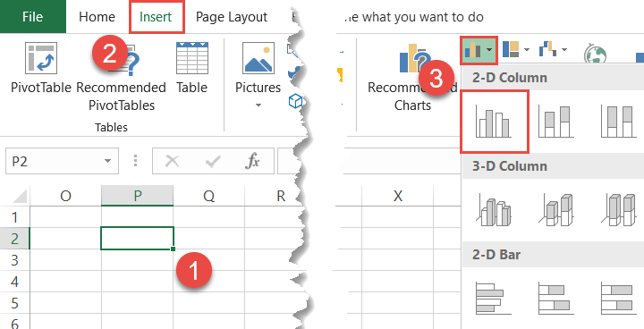Switch to the Page Layout tab
The image size is (644, 329).
pos(232,17)
